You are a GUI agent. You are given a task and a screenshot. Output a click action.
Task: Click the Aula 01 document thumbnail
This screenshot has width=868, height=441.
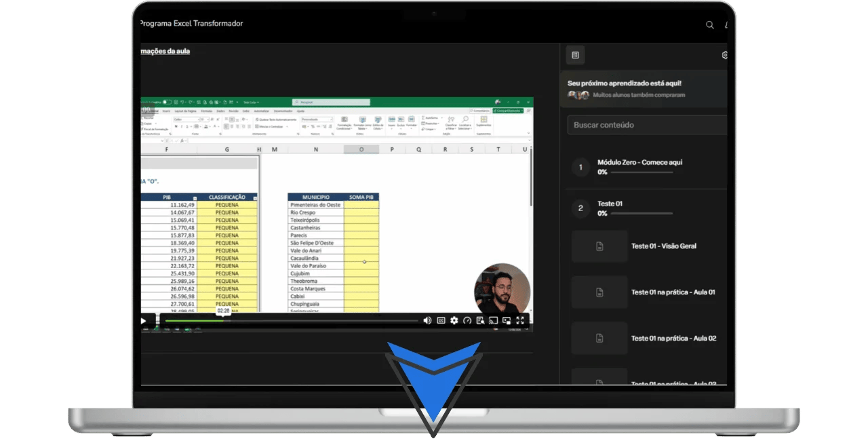click(x=599, y=292)
